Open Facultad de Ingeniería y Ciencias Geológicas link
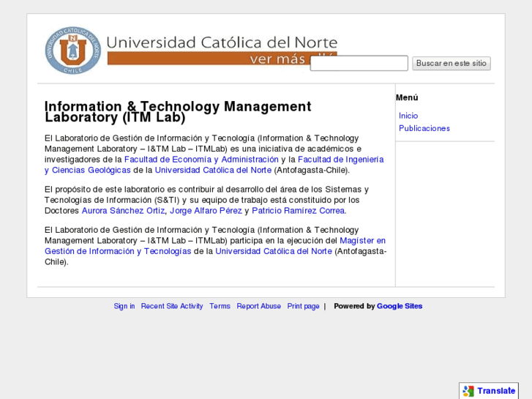Image resolution: width=532 pixels, height=399 pixels. pyautogui.click(x=341, y=160)
